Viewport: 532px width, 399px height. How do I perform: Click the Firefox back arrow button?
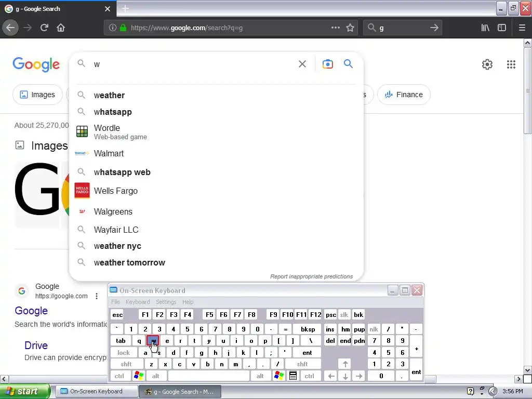coord(10,28)
